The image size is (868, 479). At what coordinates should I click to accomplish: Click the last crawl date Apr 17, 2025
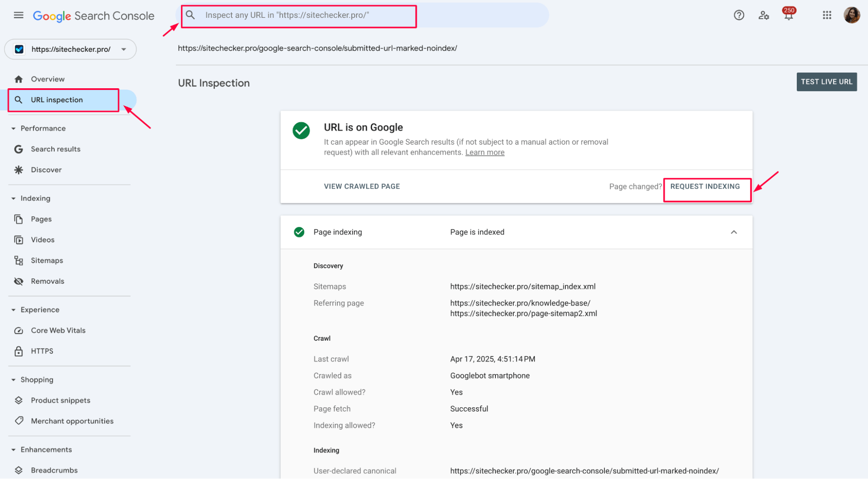click(492, 359)
